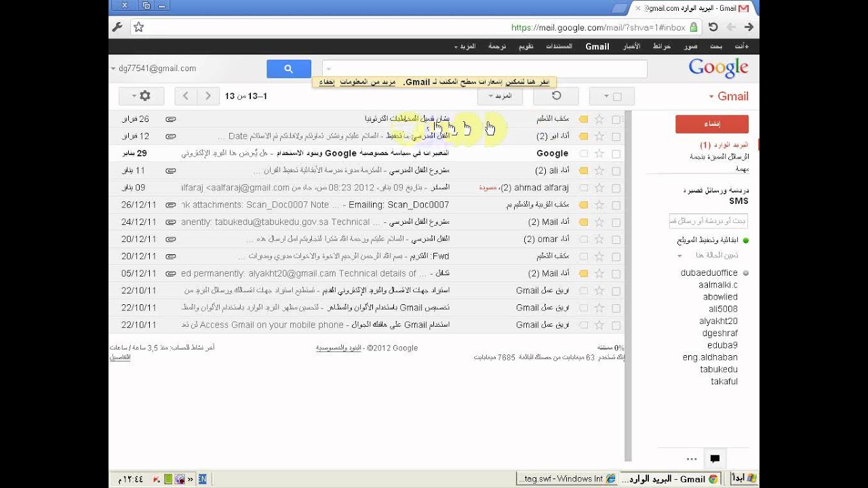Click the red compose (إنشاء) button
Screen dimensions: 868x488
(712, 124)
